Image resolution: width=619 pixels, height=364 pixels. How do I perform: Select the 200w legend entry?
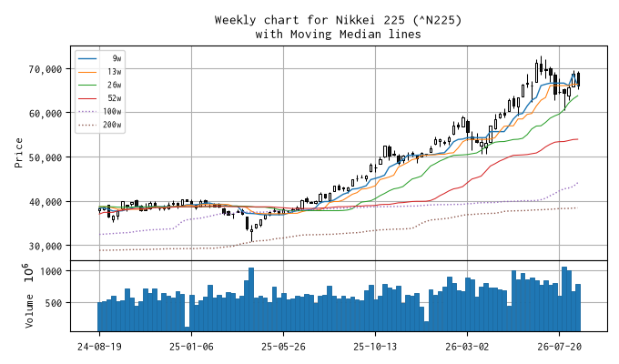point(100,125)
